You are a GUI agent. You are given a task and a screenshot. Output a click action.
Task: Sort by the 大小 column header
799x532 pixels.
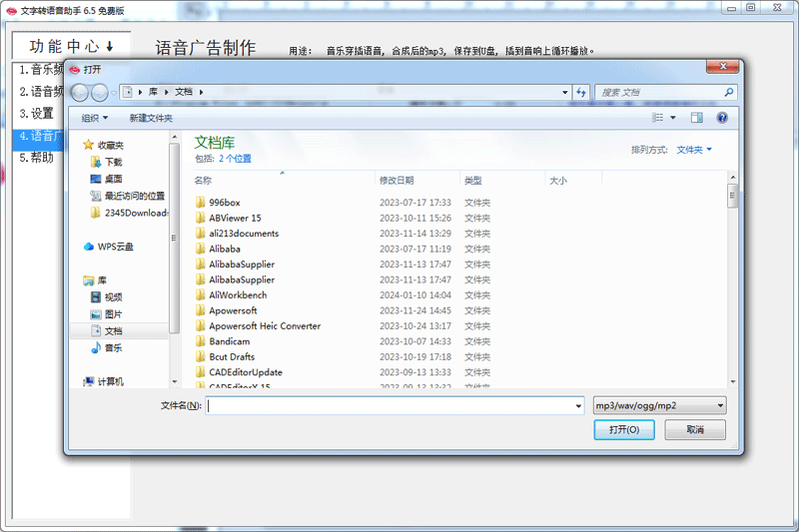[558, 181]
